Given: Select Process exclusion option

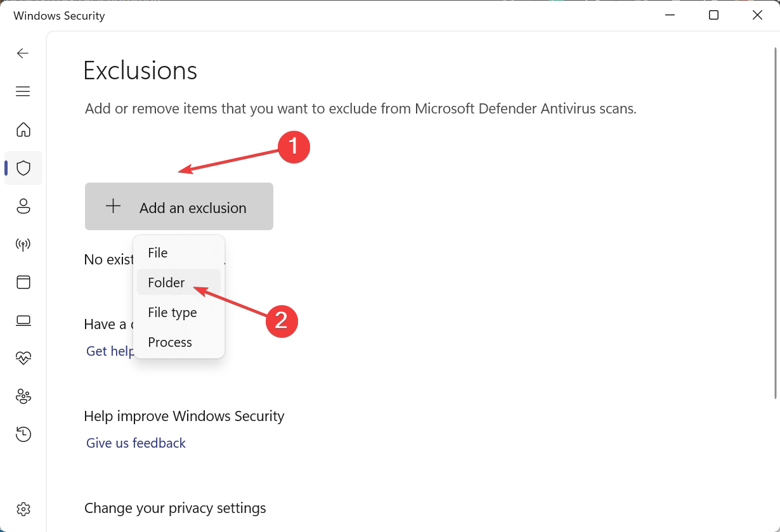Looking at the screenshot, I should pyautogui.click(x=179, y=342).
